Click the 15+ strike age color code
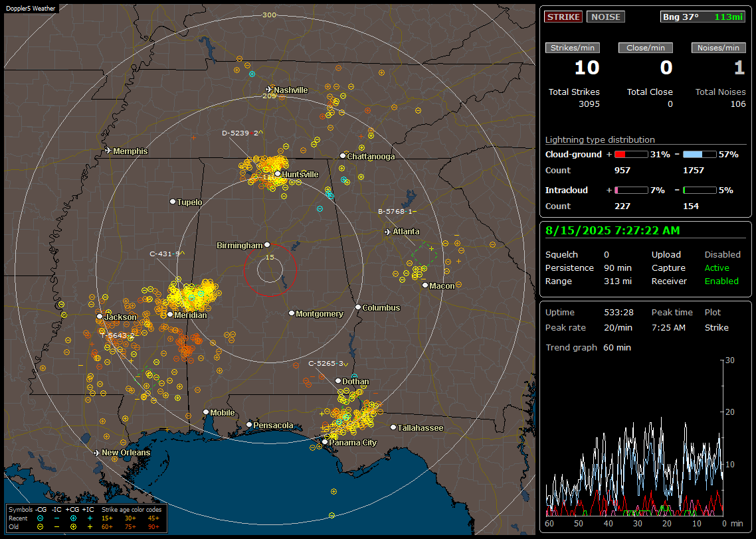The height and width of the screenshot is (539, 756). (107, 518)
